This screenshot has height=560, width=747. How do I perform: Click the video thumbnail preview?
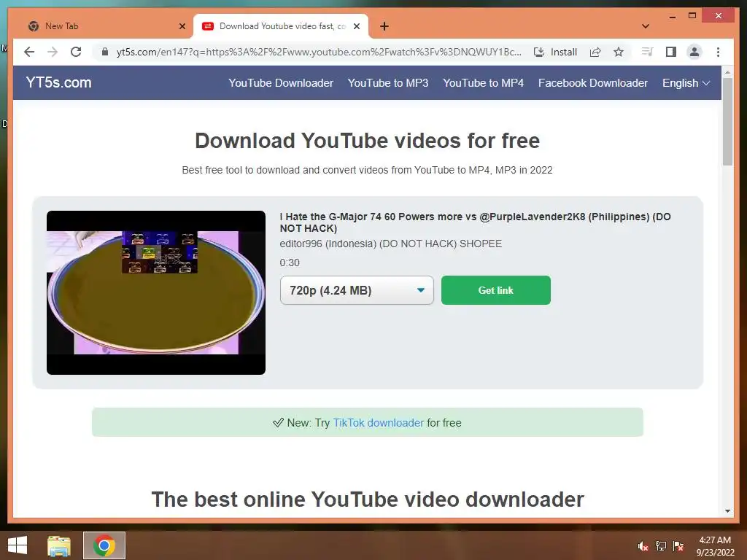click(x=156, y=292)
